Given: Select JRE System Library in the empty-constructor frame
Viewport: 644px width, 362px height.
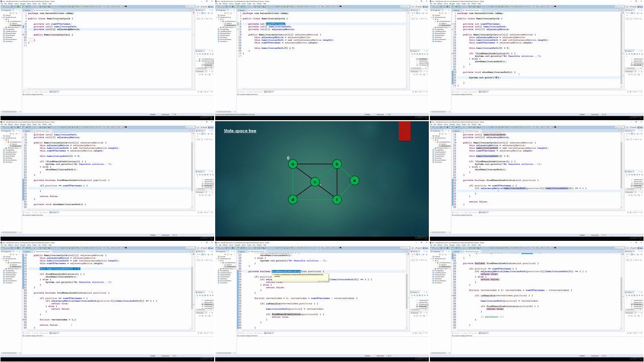Looking at the screenshot, I should point(14,26).
